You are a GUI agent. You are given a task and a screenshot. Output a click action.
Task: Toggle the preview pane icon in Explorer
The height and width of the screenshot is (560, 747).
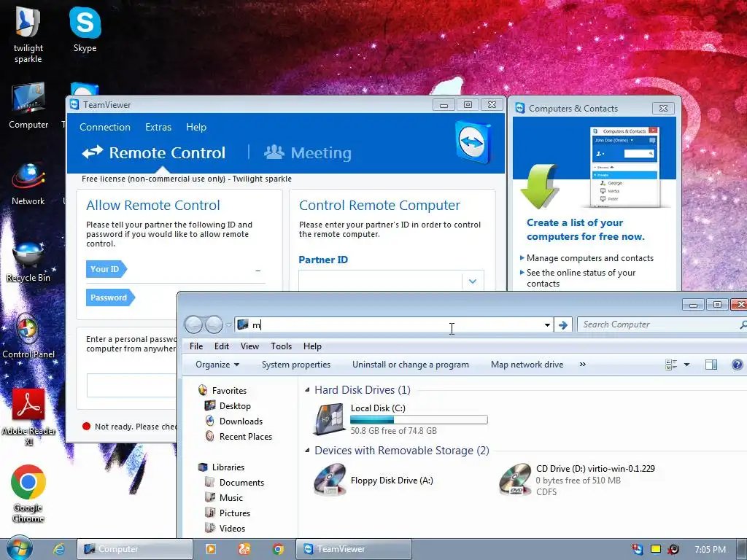[x=711, y=365]
